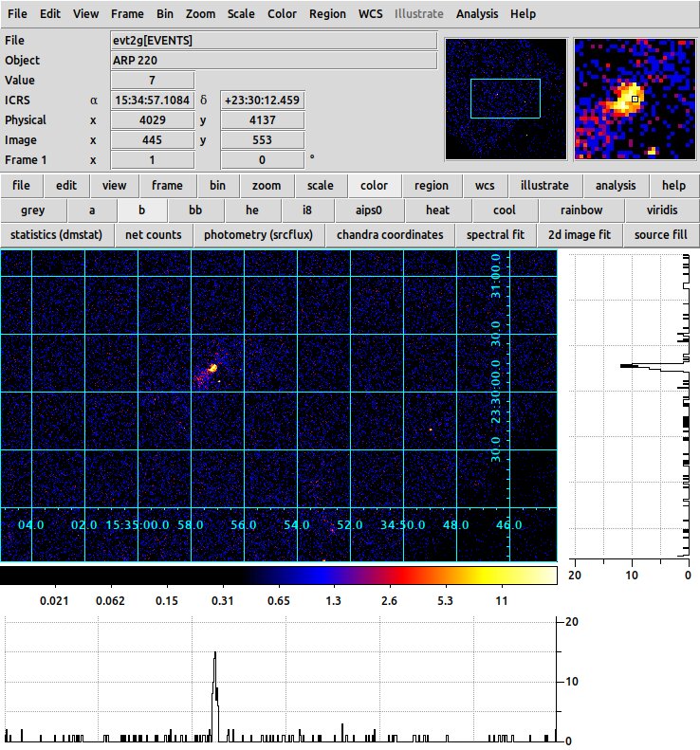Apply the 'bb' colormap
The image size is (700, 750).
pos(195,210)
